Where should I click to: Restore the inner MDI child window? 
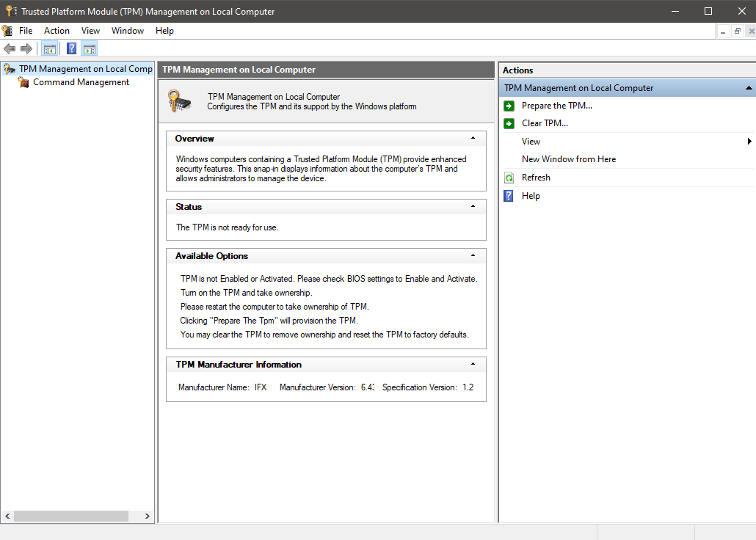pyautogui.click(x=737, y=32)
